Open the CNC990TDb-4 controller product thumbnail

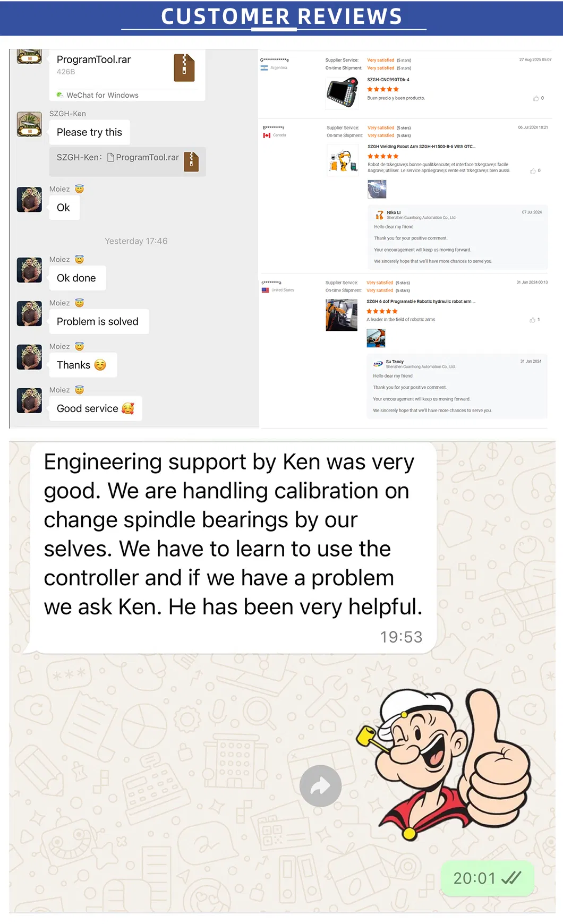[x=342, y=93]
